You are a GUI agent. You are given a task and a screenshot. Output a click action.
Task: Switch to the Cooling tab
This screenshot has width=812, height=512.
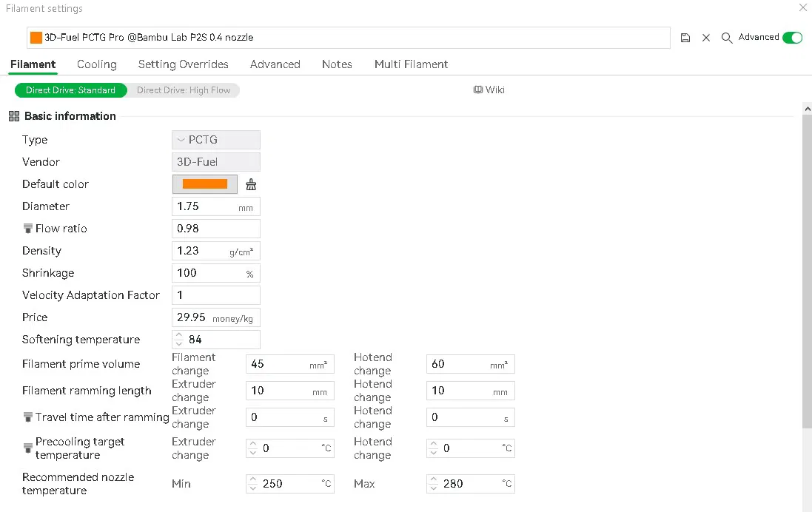pyautogui.click(x=97, y=64)
